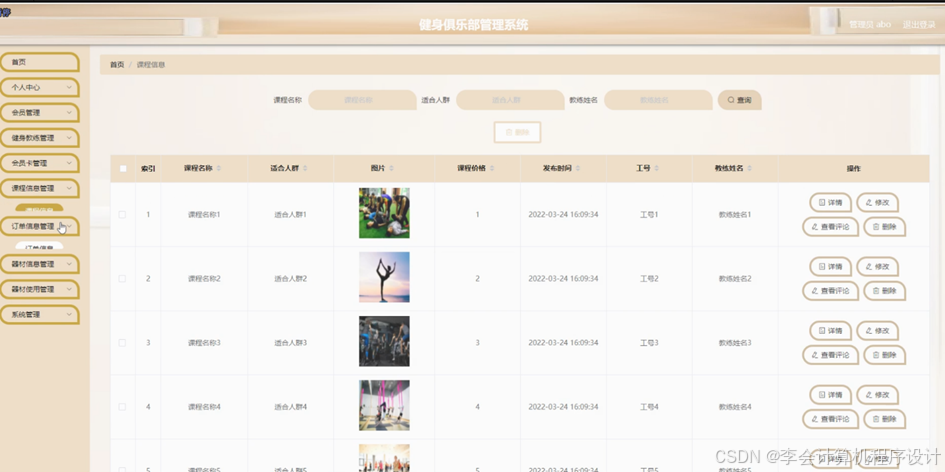Screen dimensions: 945x472
Task: Click 删除 for 课程名称2 row
Action: tap(884, 291)
